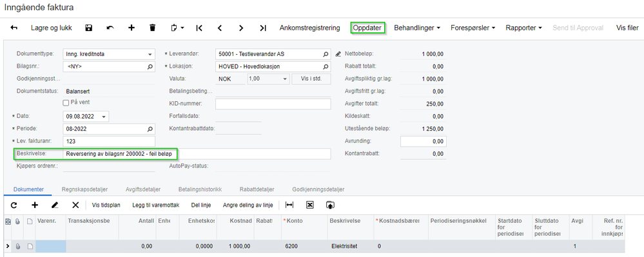Viewport: 644px width, 257px height.
Task: Click Legg til varemottak button
Action: (155, 205)
